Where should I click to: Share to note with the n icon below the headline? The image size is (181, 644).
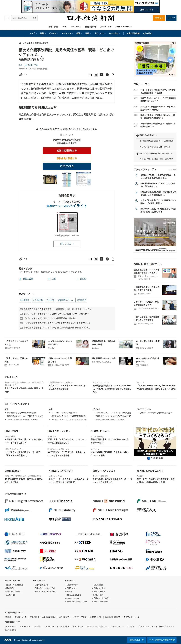[96, 75]
